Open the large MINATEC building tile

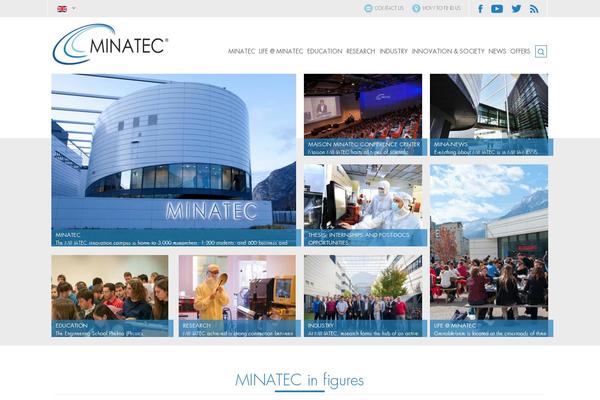[x=174, y=160]
